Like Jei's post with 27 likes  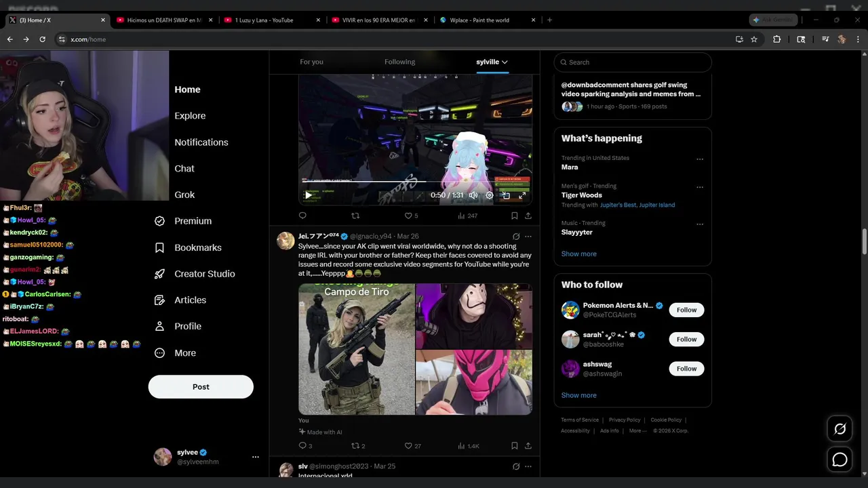coord(412,446)
